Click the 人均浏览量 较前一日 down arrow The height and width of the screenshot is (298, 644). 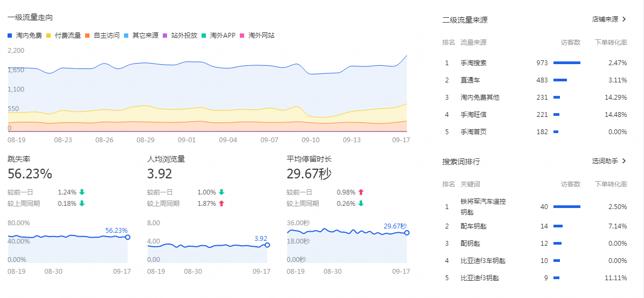coord(221,192)
